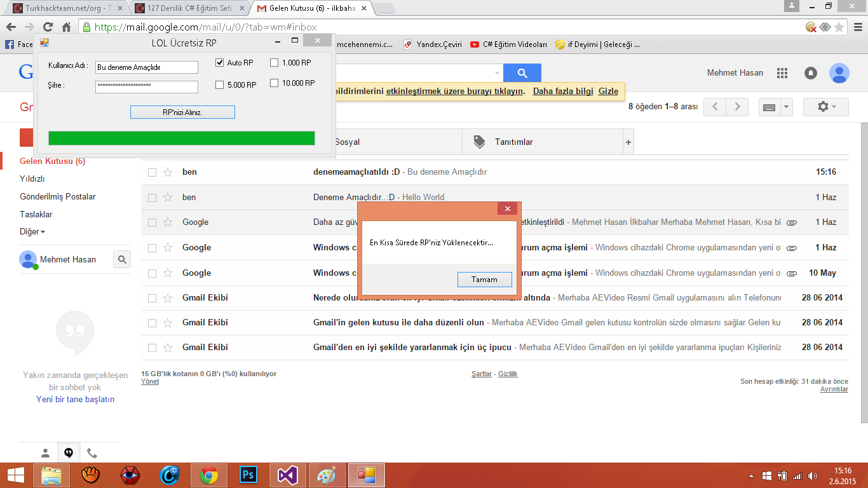Image resolution: width=868 pixels, height=488 pixels.
Task: Open the Yandex.Çeviri bookmark
Action: [x=432, y=44]
